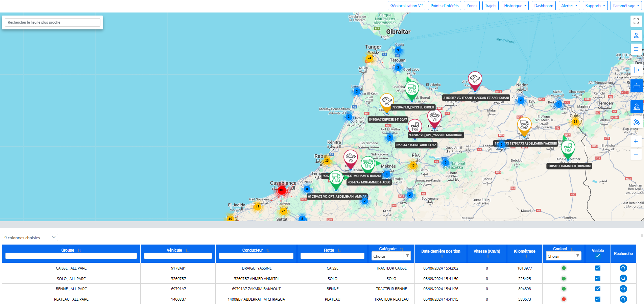Click the yellow 21 cluster near Oujda
The height and width of the screenshot is (304, 644).
point(575,122)
